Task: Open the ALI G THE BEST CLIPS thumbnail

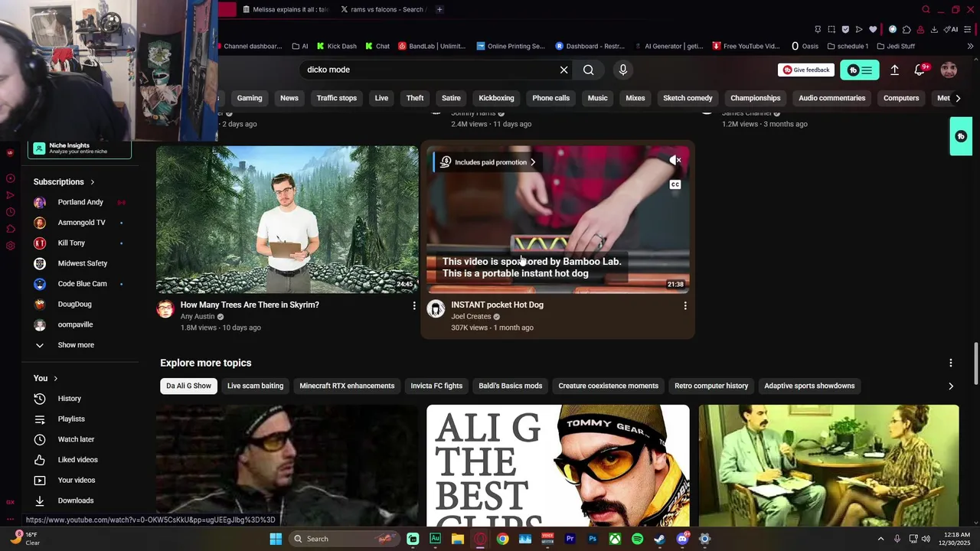Action: pos(558,465)
